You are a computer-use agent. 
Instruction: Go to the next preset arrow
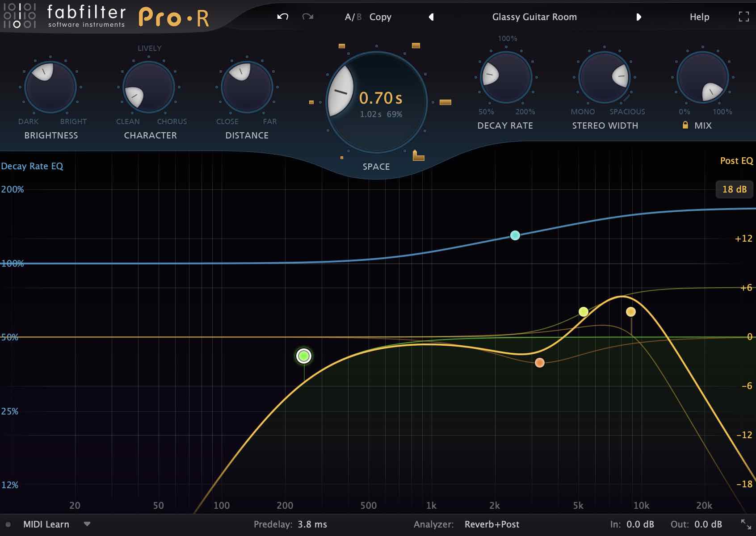pos(638,17)
